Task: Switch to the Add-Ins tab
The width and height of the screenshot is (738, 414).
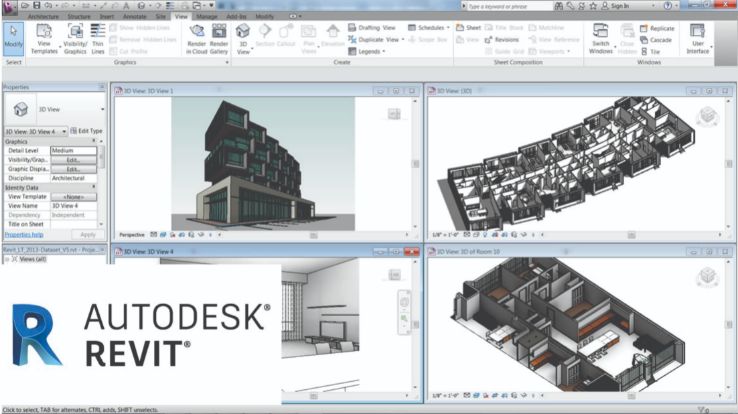Action: [236, 16]
